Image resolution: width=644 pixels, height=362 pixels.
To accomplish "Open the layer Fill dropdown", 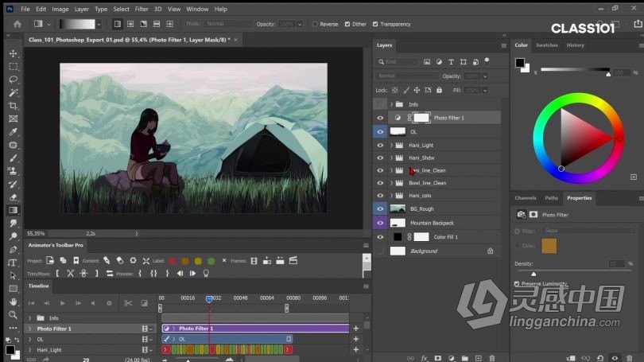I will [x=485, y=90].
